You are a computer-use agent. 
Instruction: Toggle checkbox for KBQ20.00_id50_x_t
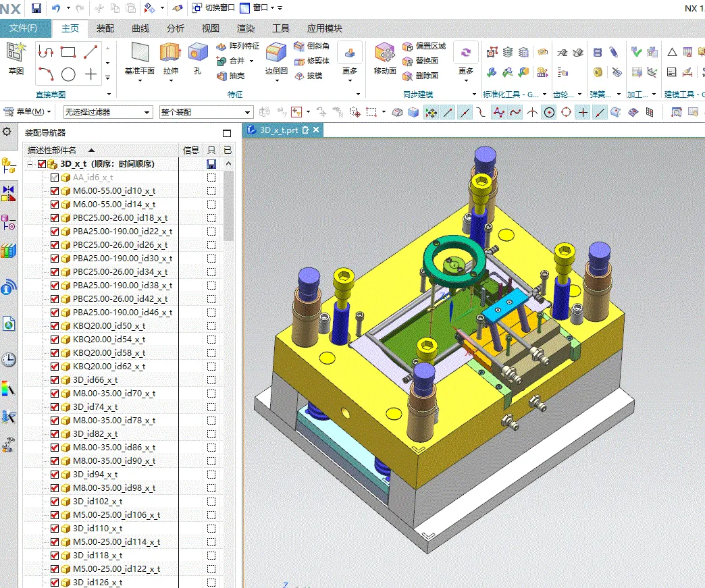pyautogui.click(x=55, y=326)
